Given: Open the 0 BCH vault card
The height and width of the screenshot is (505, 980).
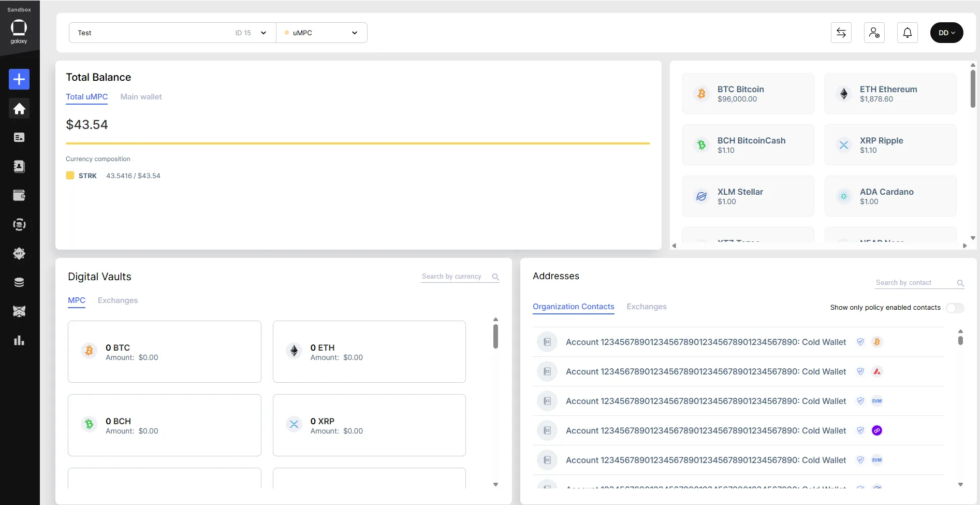Looking at the screenshot, I should click(165, 425).
